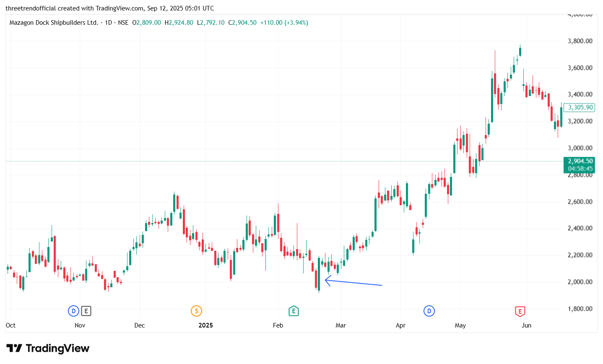603x364 pixels.
Task: Click the 2025 label on time axis
Action: pos(206,325)
